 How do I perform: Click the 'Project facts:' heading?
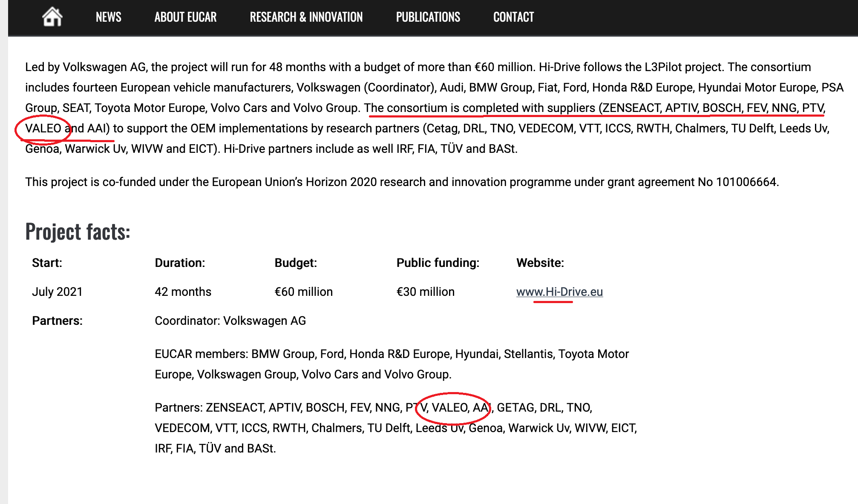(x=78, y=232)
